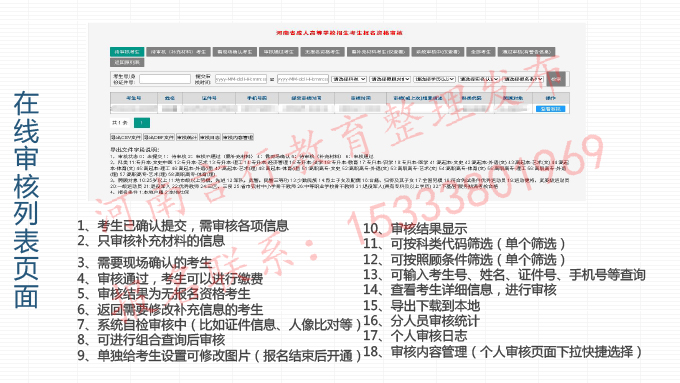Open the fourth filter dropdown in the search row

479,79
